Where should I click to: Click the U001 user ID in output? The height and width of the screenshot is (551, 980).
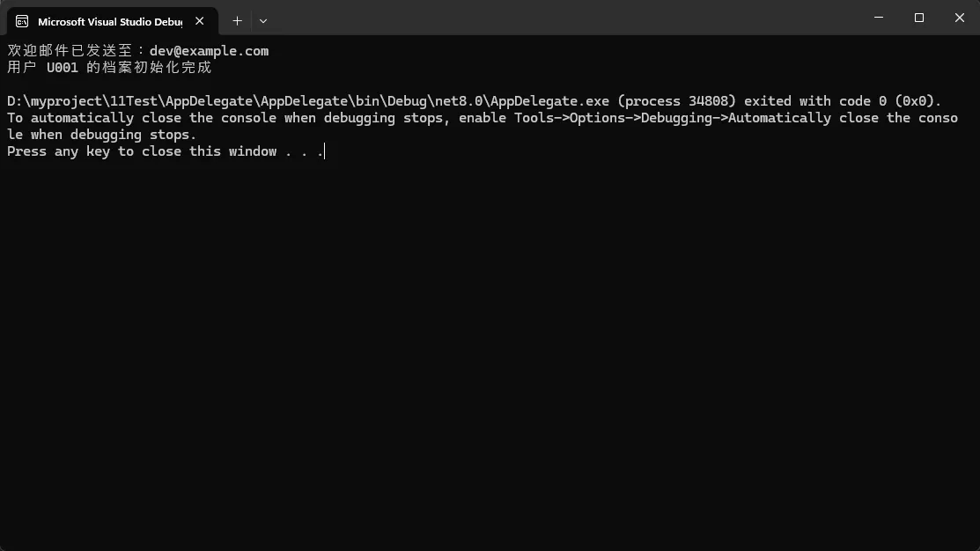coord(63,68)
